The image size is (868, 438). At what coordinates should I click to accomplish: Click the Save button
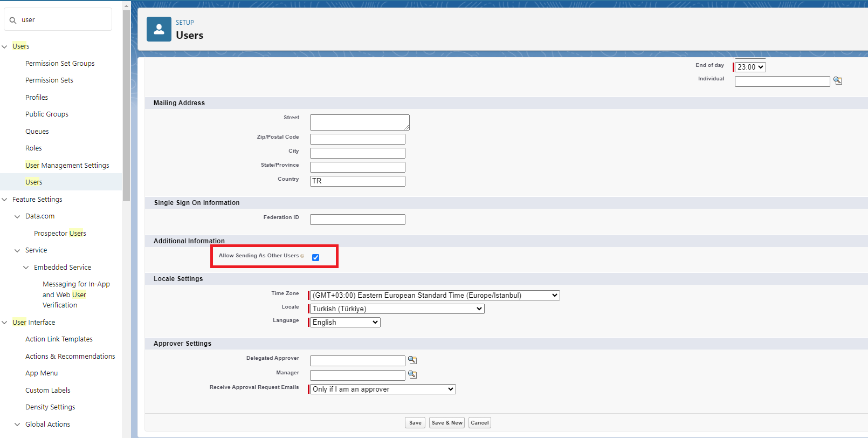click(415, 423)
